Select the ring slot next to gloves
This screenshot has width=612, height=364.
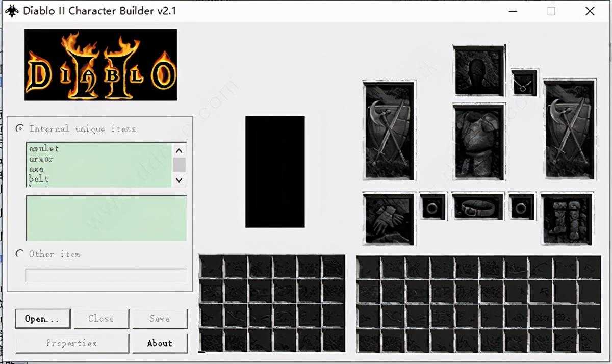click(432, 206)
